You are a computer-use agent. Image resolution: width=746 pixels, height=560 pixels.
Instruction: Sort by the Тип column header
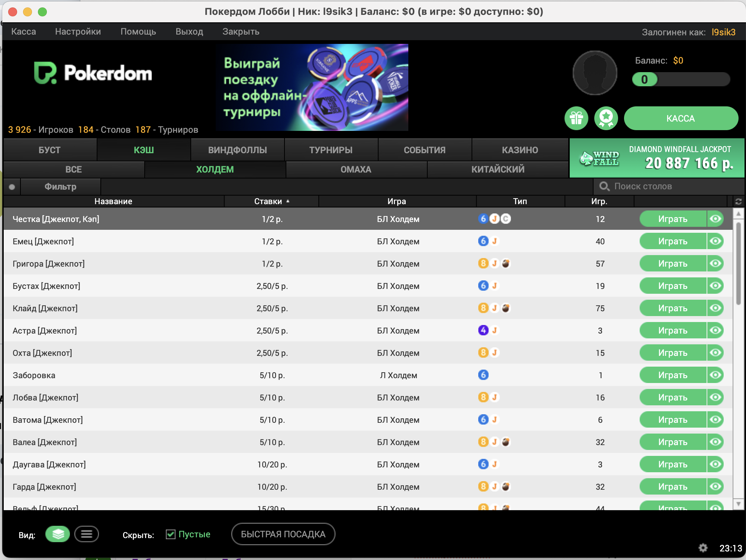click(x=520, y=201)
